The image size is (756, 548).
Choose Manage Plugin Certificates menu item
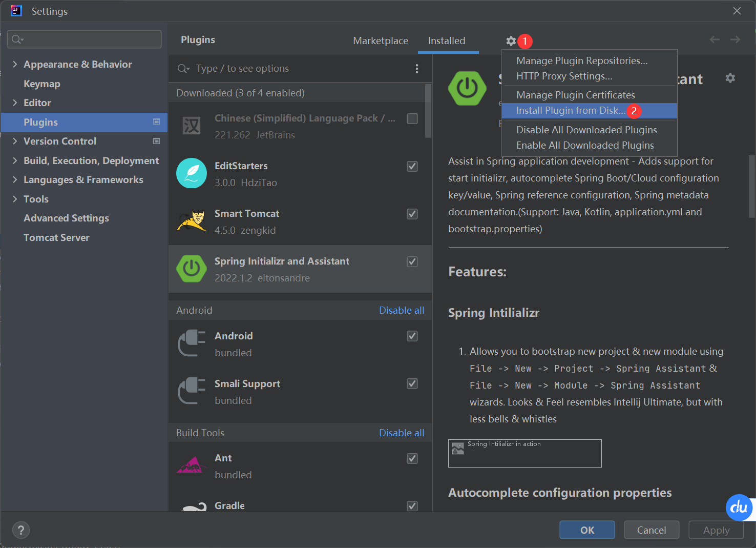click(590, 95)
